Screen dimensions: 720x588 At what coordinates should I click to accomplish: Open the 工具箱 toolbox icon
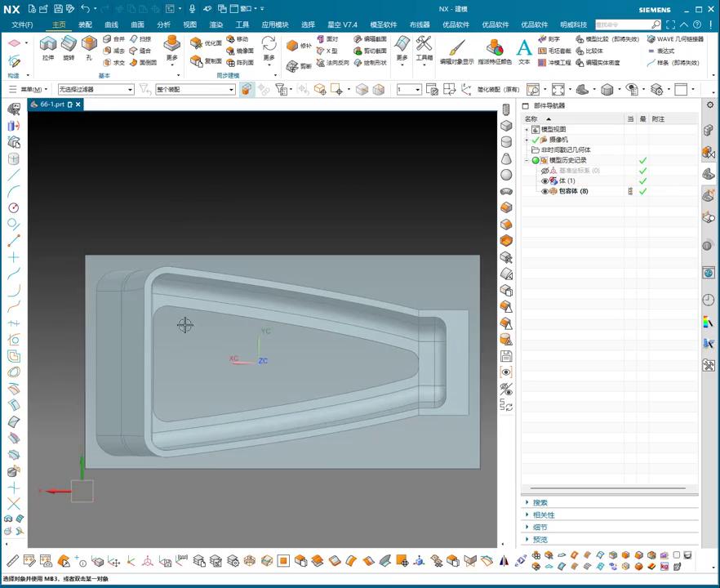tap(424, 44)
